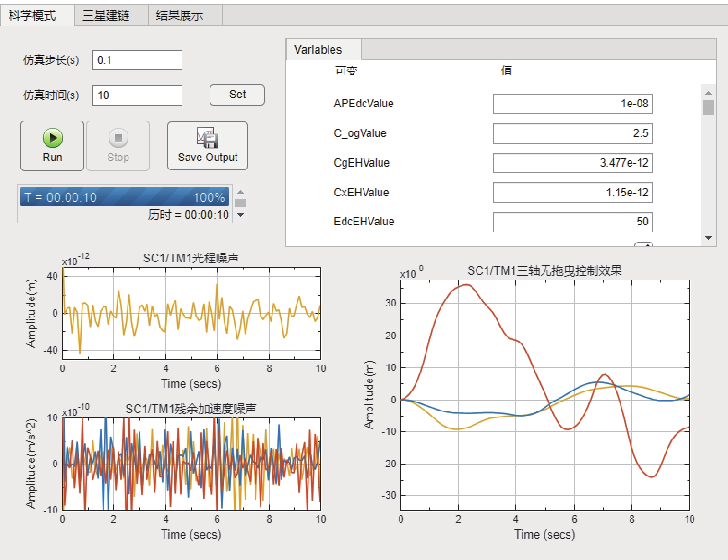Click the 仿真时间 input field

(137, 95)
